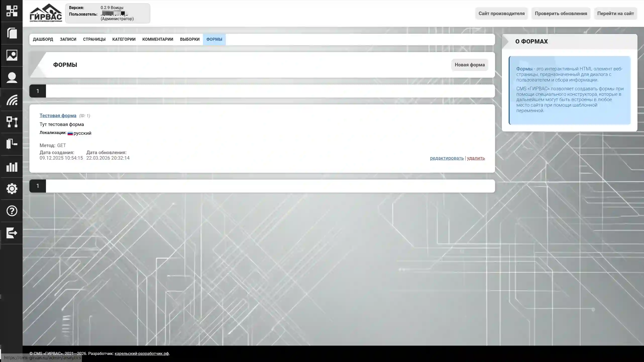Open the site structure sidebar icon
Image resolution: width=644 pixels, height=362 pixels.
(12, 122)
